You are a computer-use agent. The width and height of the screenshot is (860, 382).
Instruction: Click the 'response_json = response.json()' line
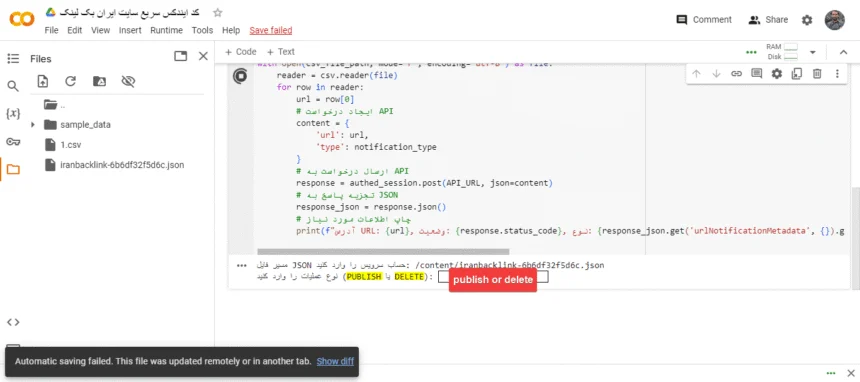pyautogui.click(x=371, y=207)
